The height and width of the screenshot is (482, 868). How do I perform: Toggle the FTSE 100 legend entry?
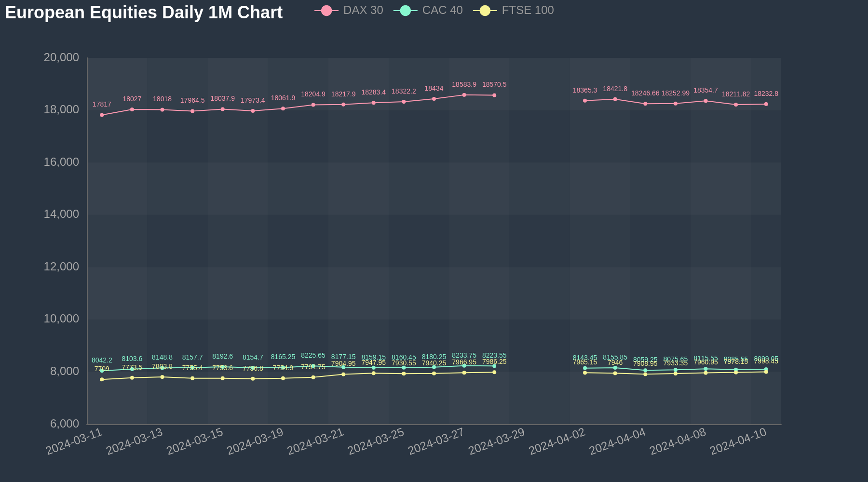(x=513, y=10)
